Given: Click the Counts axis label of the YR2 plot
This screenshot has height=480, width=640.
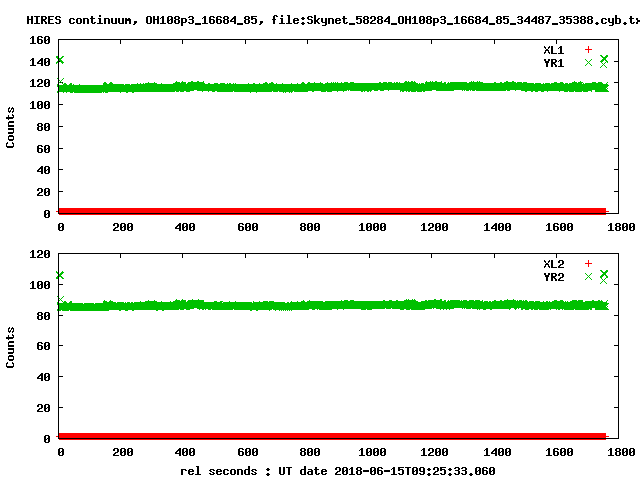Looking at the screenshot, I should click(10, 347).
